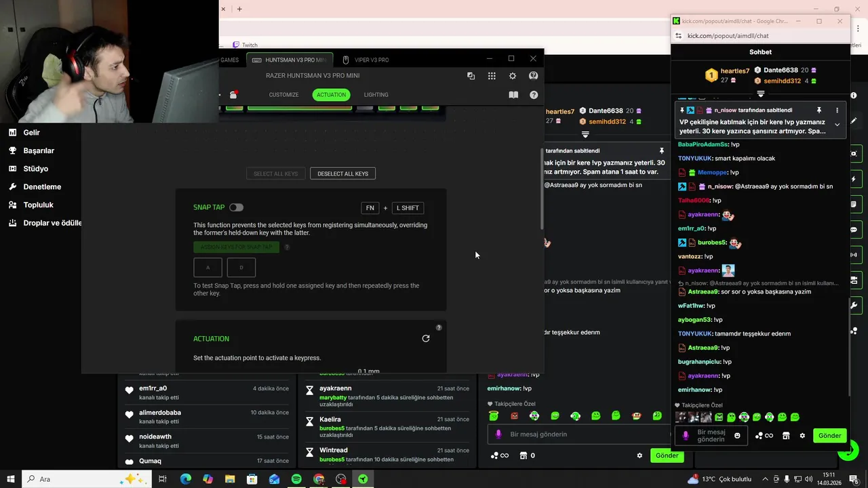
Task: Switch to Viper V3 Pro device tab
Action: [366, 60]
